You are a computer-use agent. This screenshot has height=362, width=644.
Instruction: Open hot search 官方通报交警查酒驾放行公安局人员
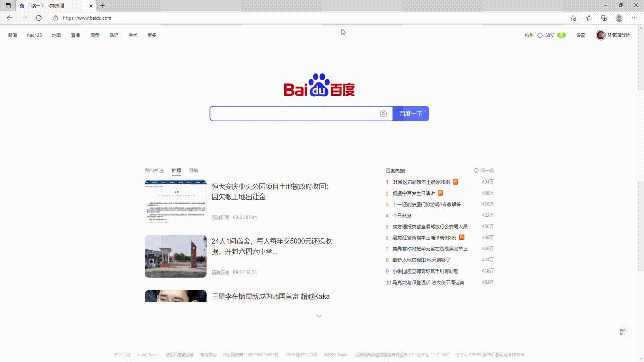click(430, 227)
